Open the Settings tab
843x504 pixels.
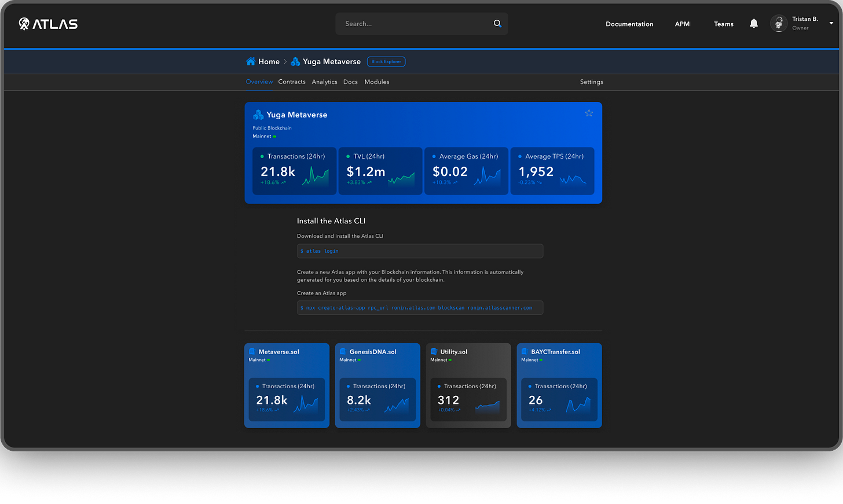[x=592, y=82]
